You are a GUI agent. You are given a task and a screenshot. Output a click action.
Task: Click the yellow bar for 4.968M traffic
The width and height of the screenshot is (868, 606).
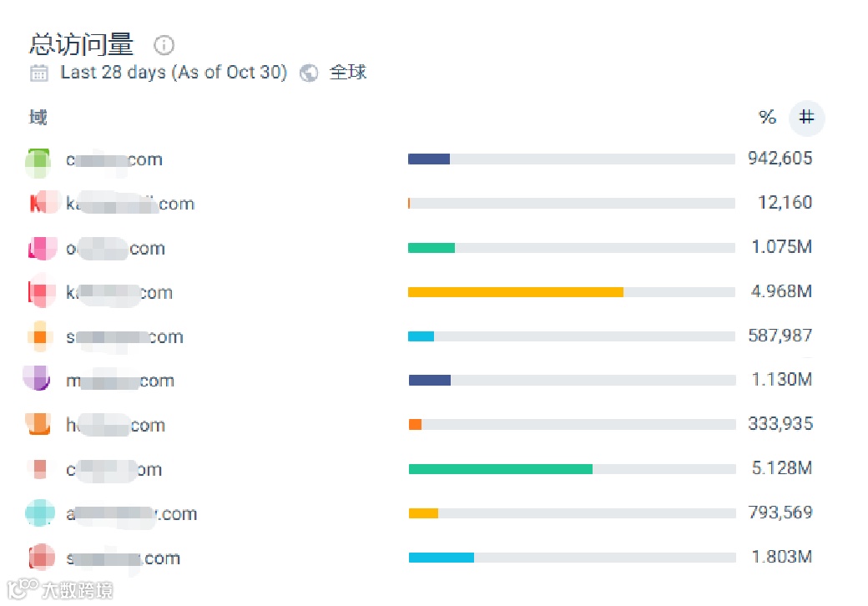[515, 292]
